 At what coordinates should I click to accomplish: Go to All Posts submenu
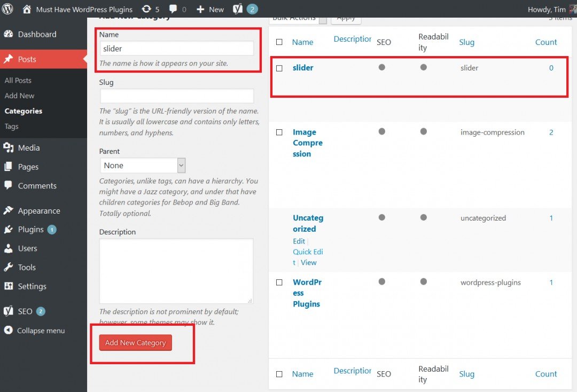coord(18,80)
